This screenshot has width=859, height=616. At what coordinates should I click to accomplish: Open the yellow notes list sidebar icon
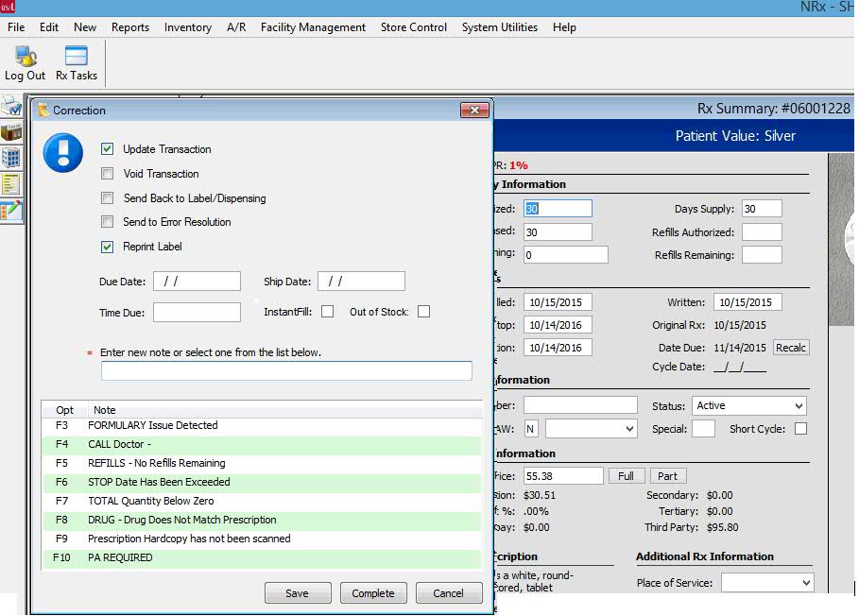point(11,184)
